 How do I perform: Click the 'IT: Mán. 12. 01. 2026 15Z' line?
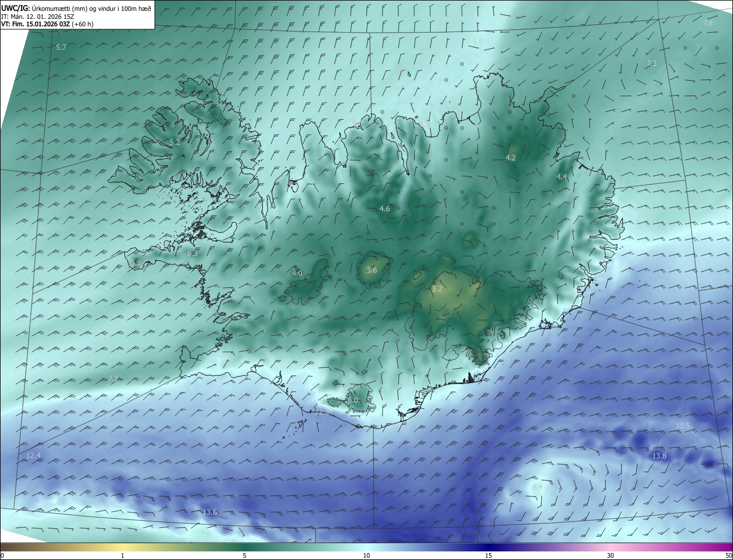(38, 16)
